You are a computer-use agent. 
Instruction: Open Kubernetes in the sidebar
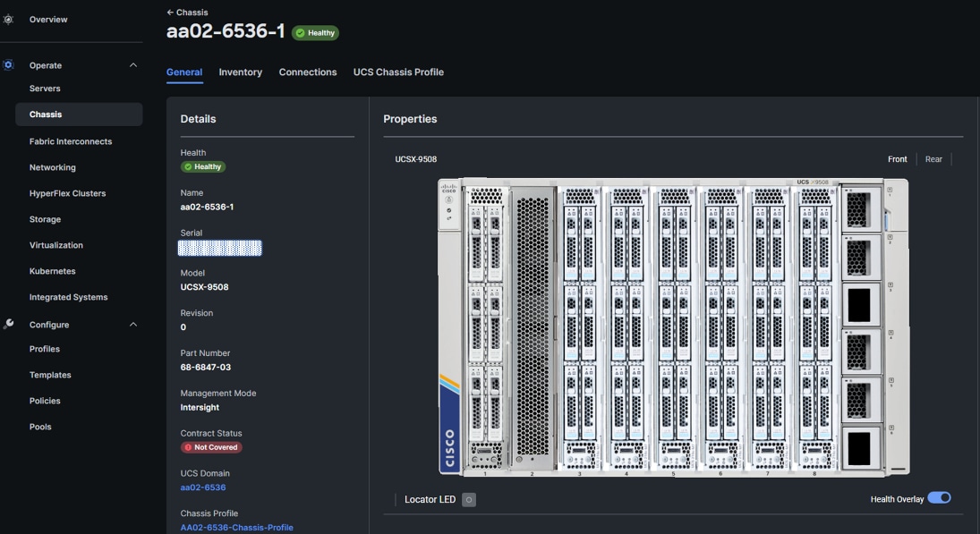coord(53,271)
